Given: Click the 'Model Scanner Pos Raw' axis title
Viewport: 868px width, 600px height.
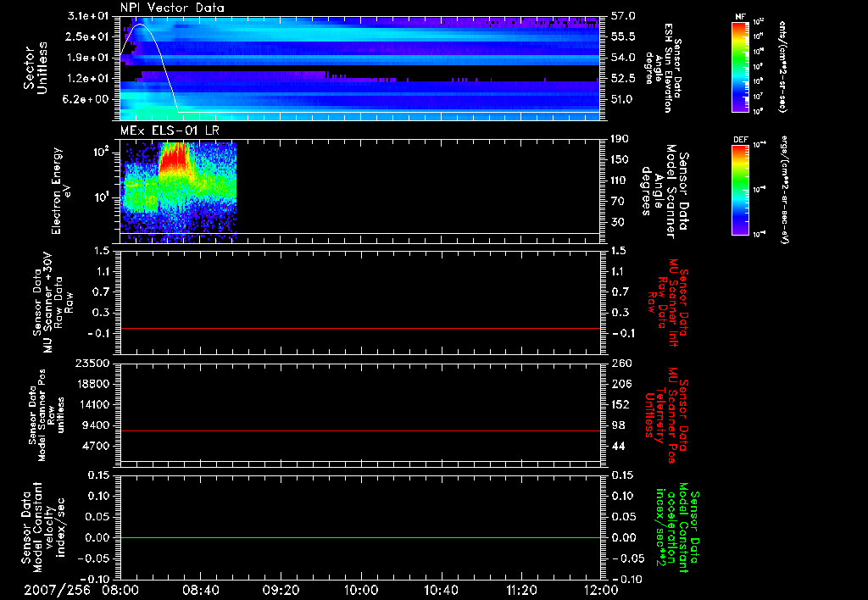Looking at the screenshot, I should 47,415.
